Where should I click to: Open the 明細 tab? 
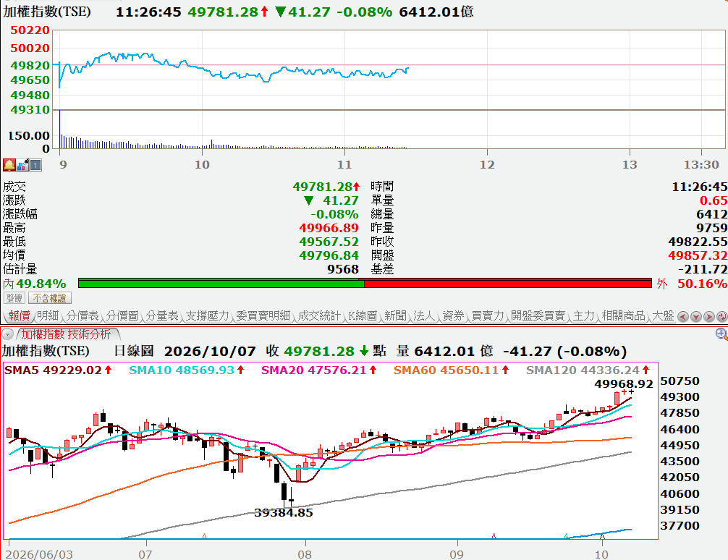pyautogui.click(x=48, y=315)
